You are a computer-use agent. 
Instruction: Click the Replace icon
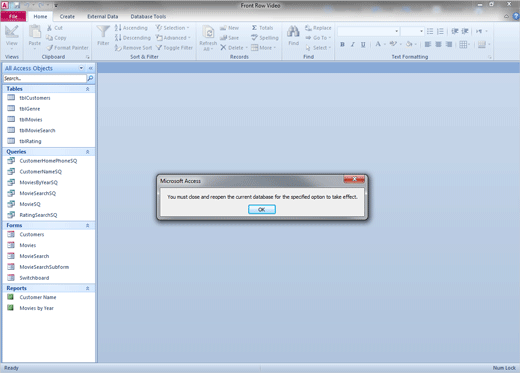[x=308, y=28]
